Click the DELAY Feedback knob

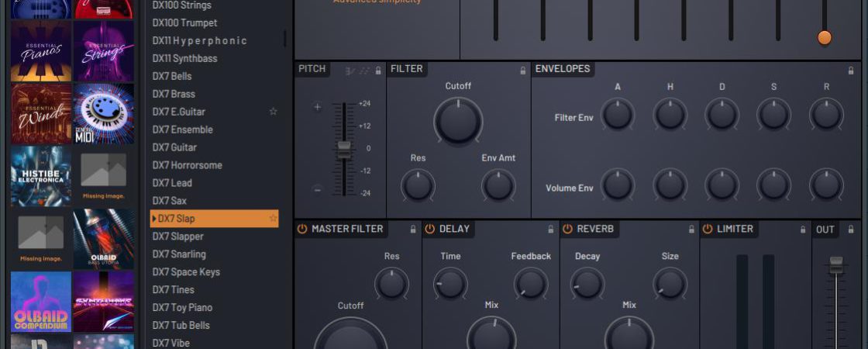[530, 284]
